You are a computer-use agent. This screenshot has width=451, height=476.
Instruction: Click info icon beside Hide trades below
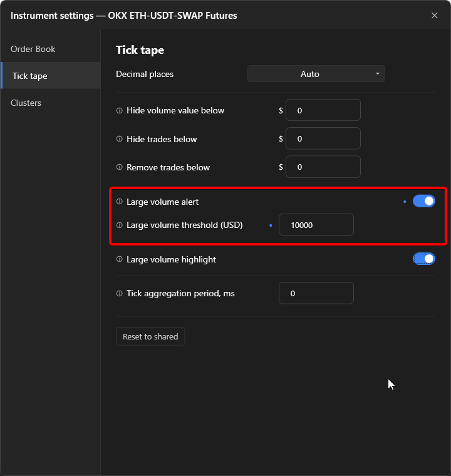click(x=120, y=139)
